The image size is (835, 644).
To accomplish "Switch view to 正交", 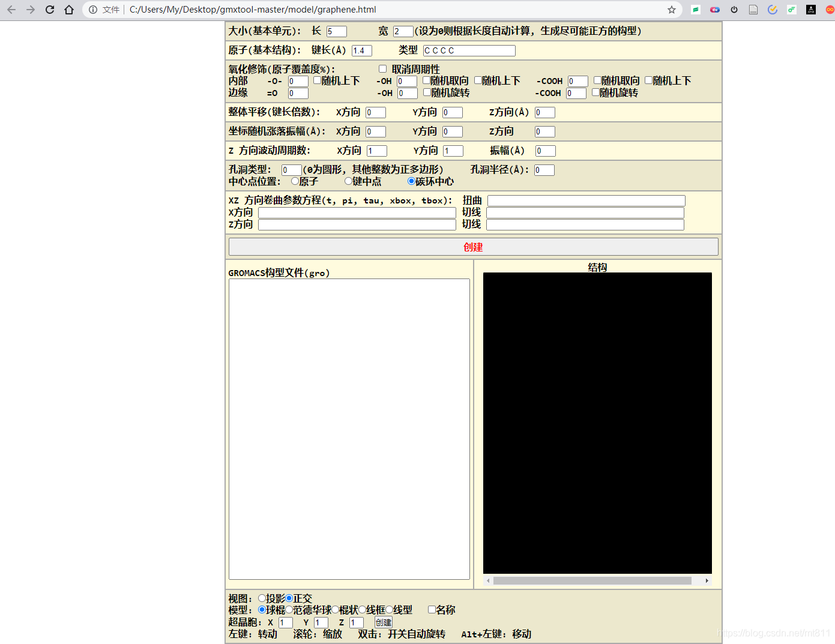I will coord(289,598).
